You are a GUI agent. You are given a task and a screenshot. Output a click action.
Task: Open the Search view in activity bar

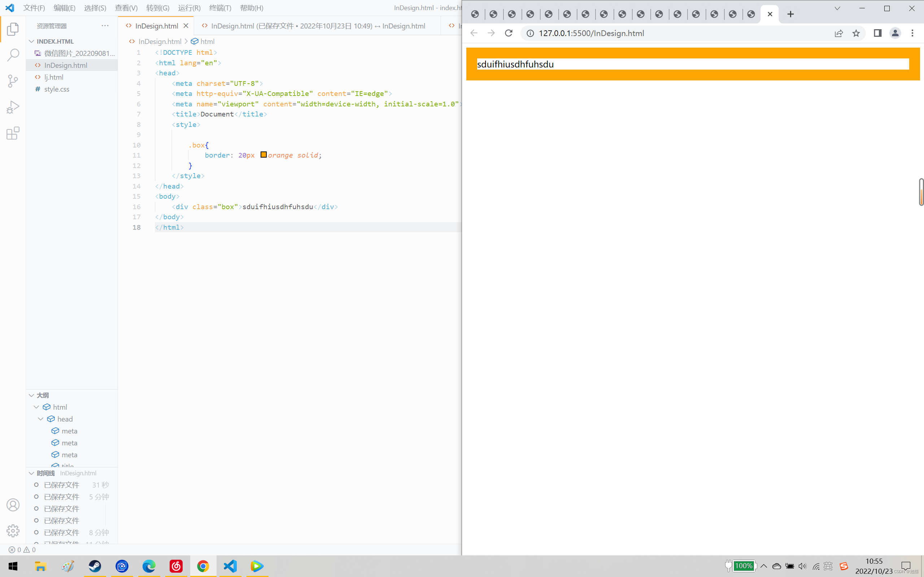pyautogui.click(x=13, y=55)
